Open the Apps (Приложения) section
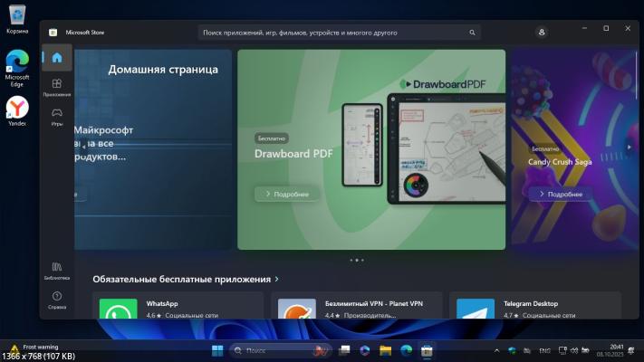The width and height of the screenshot is (644, 362). 57,87
